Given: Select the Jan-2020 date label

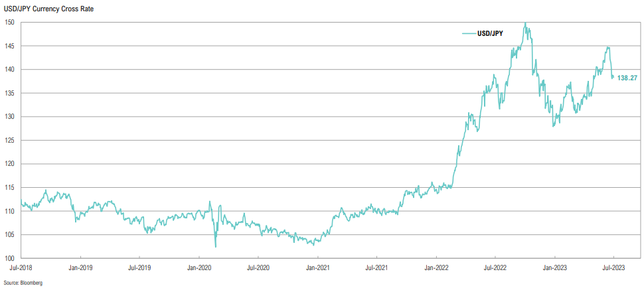Looking at the screenshot, I should click(x=199, y=268).
